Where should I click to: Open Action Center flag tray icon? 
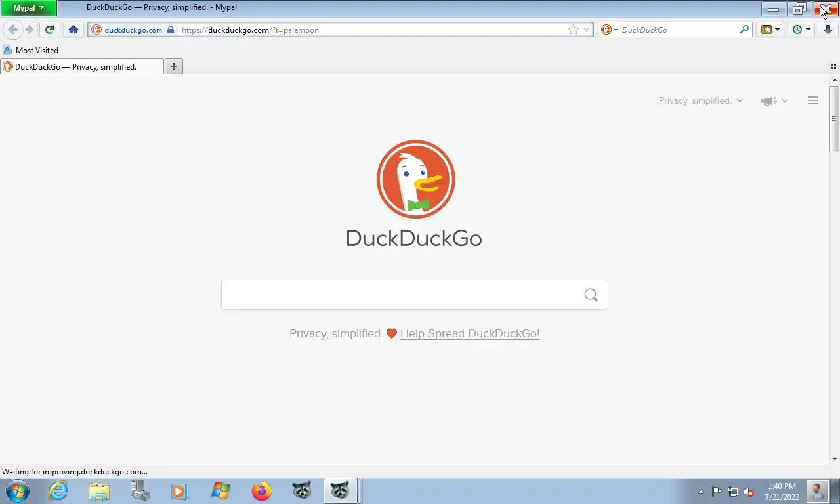click(x=717, y=491)
